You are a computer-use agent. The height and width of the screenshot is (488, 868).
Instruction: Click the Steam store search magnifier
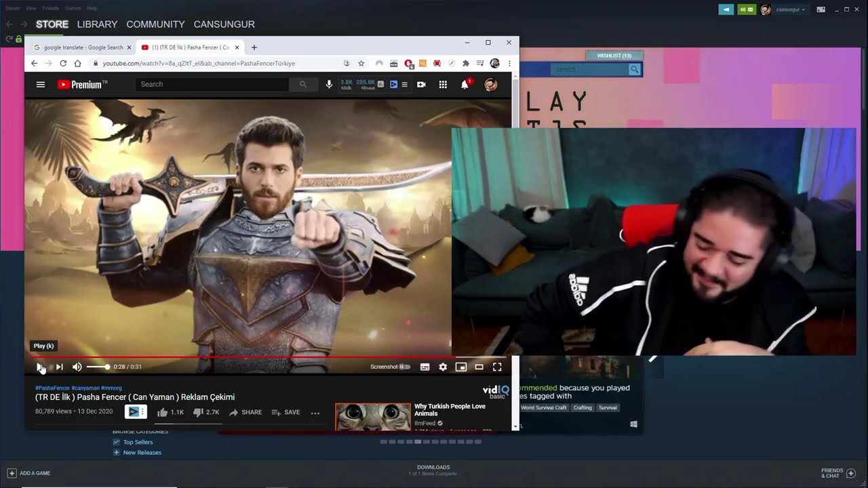point(634,69)
